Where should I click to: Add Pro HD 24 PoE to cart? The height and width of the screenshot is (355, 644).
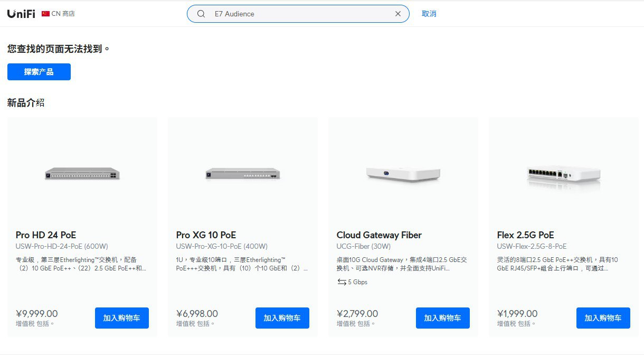pyautogui.click(x=122, y=318)
